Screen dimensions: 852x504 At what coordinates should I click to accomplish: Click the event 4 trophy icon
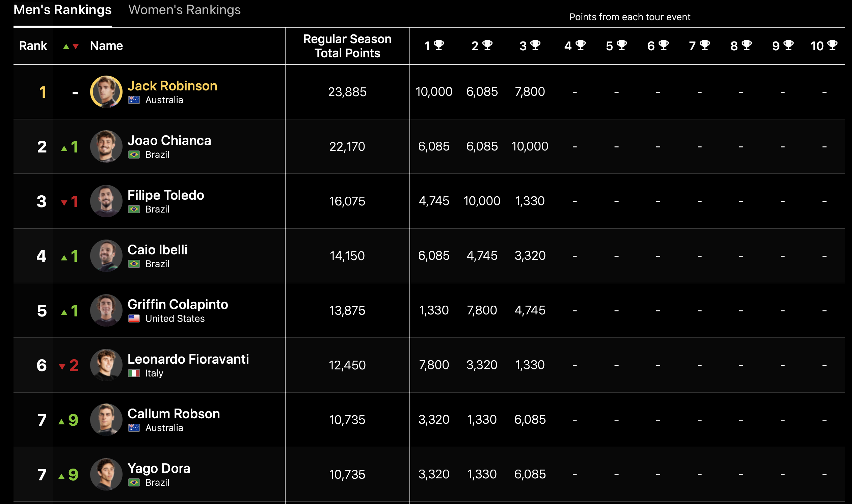(581, 45)
